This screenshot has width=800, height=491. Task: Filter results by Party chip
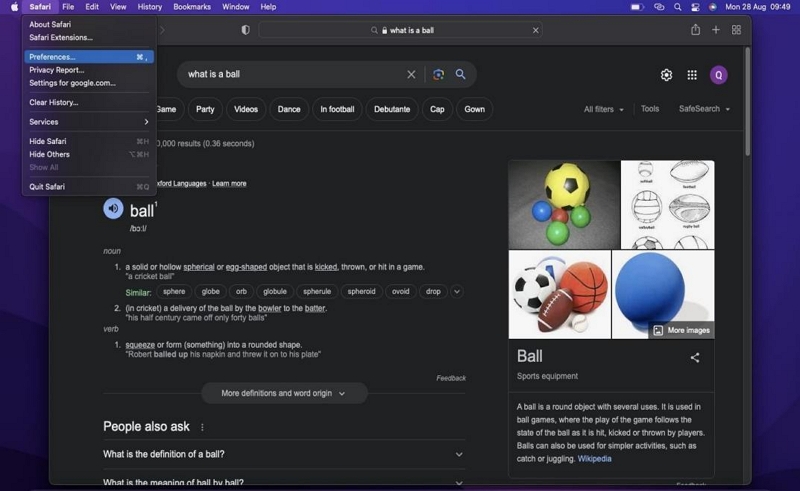point(205,109)
